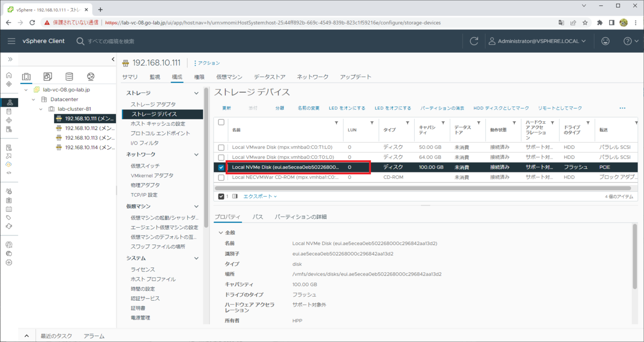Click HDD ディスクとしてマーク button
The image size is (644, 342).
[x=501, y=108]
